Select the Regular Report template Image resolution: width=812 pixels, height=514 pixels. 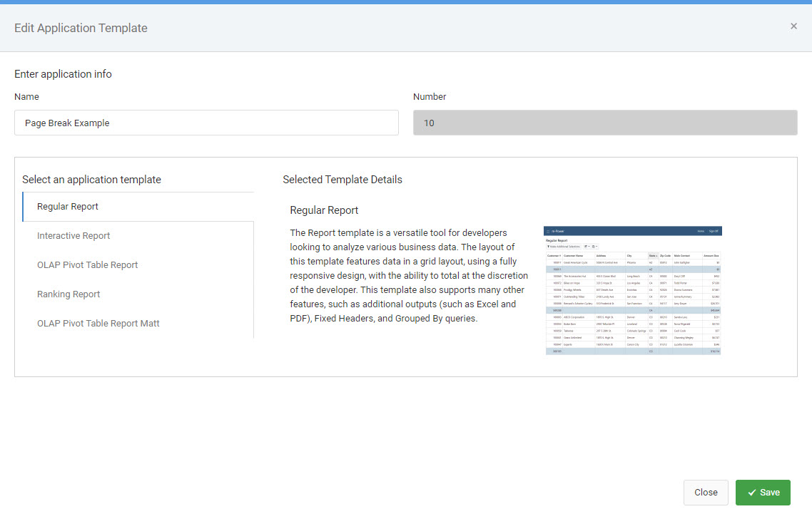pos(68,207)
